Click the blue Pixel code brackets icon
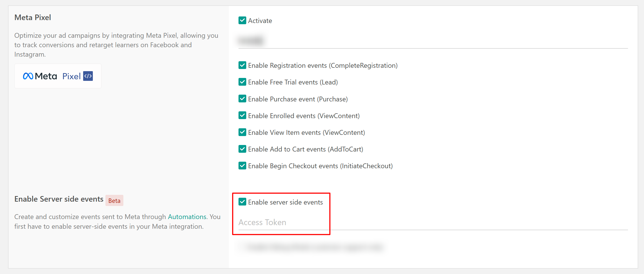 88,76
